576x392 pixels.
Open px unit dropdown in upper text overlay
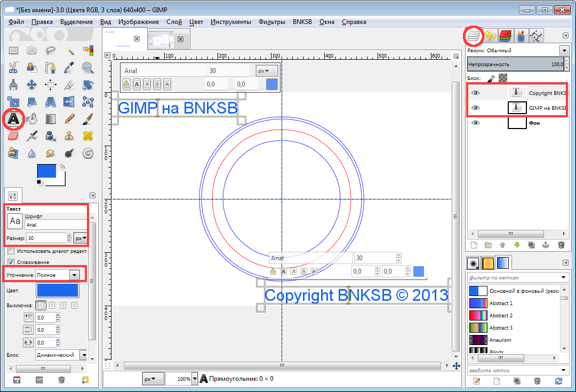click(266, 70)
